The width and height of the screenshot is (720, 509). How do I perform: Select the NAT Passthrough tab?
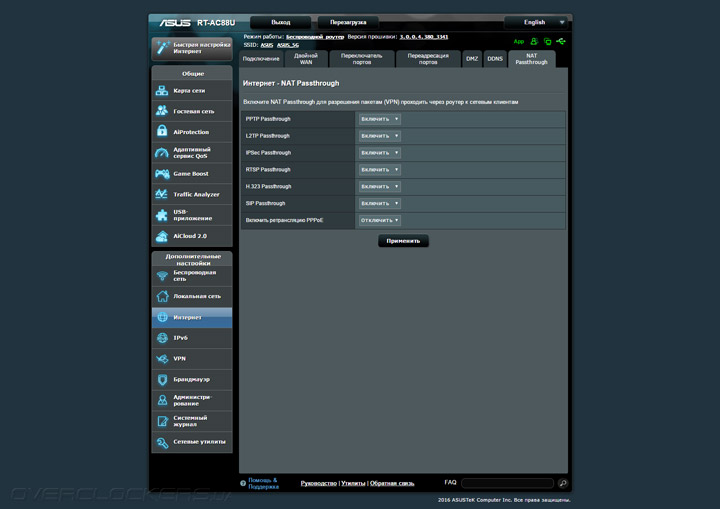click(x=532, y=59)
